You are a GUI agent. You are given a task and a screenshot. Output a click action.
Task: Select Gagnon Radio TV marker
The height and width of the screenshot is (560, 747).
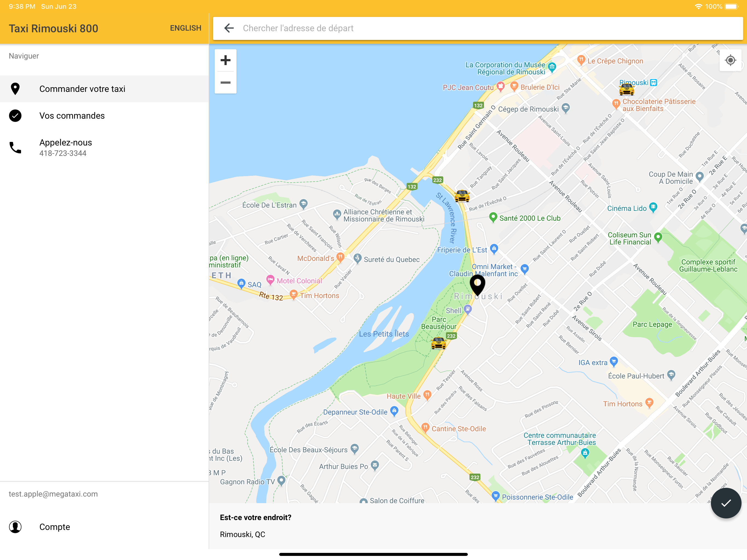point(281,481)
